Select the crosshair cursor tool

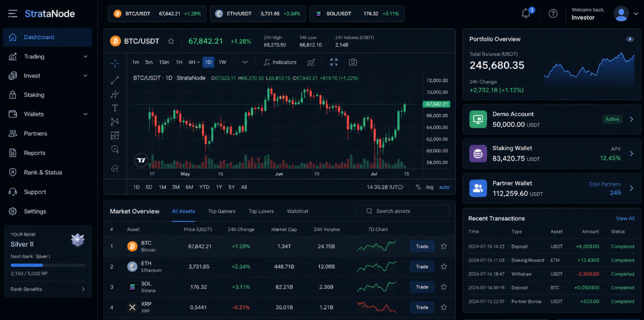(115, 63)
